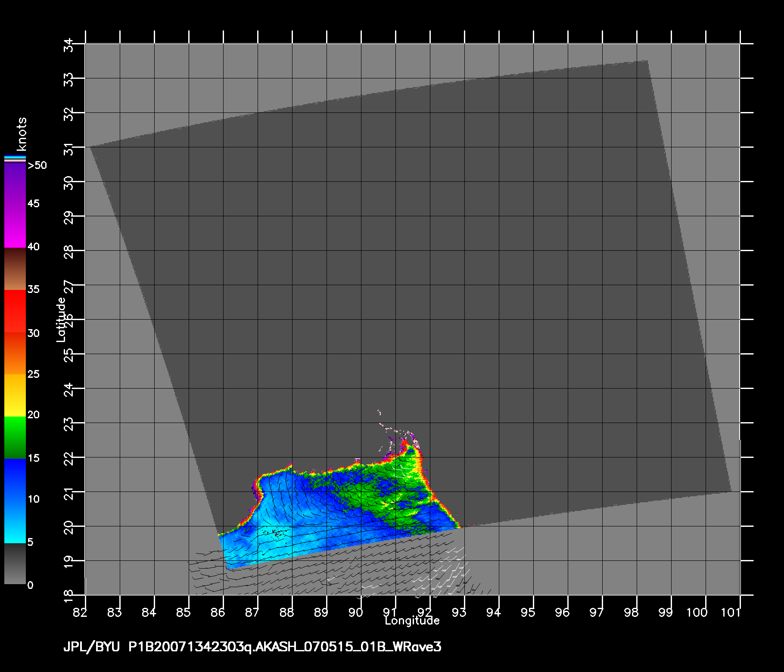Click the '25' knots color scale label
The image size is (784, 672).
click(34, 374)
